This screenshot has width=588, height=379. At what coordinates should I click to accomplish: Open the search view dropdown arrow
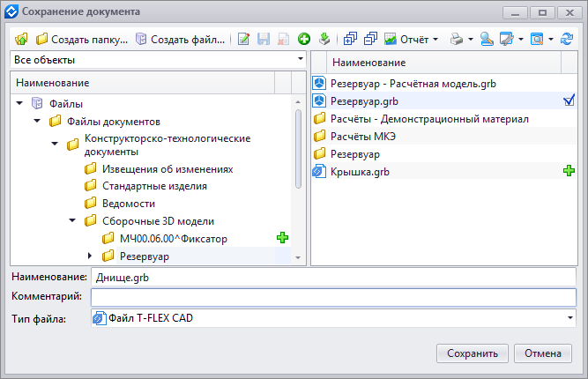point(550,39)
